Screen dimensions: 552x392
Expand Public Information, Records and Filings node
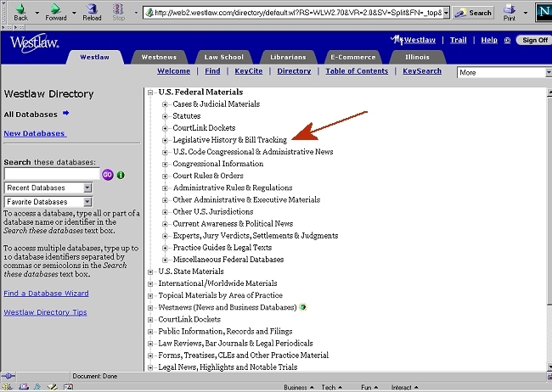coord(150,332)
